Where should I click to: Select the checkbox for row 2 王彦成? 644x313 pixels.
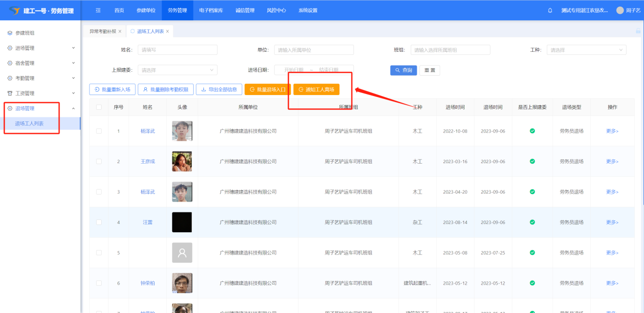[99, 162]
